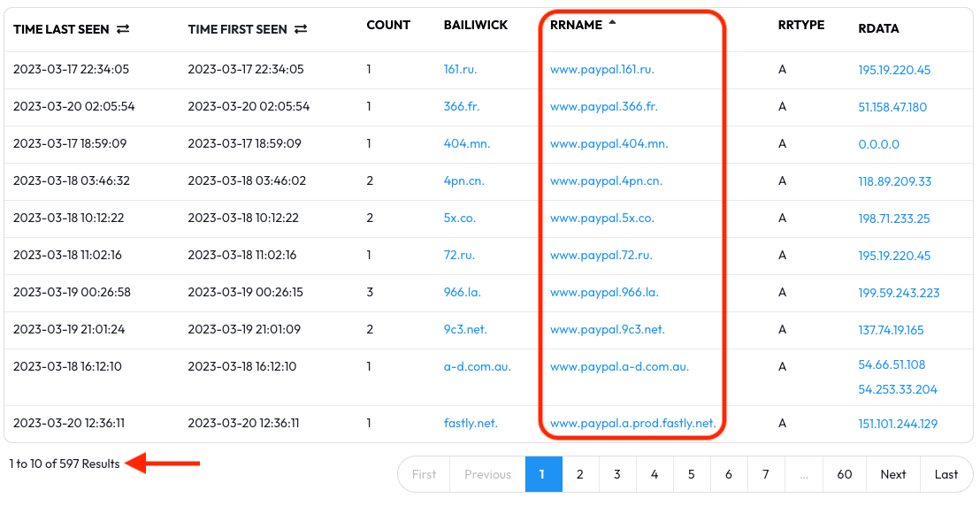
Task: Go to the Last page
Action: pos(946,474)
